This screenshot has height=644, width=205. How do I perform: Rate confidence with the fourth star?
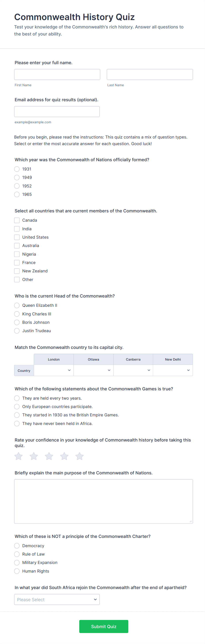64,456
